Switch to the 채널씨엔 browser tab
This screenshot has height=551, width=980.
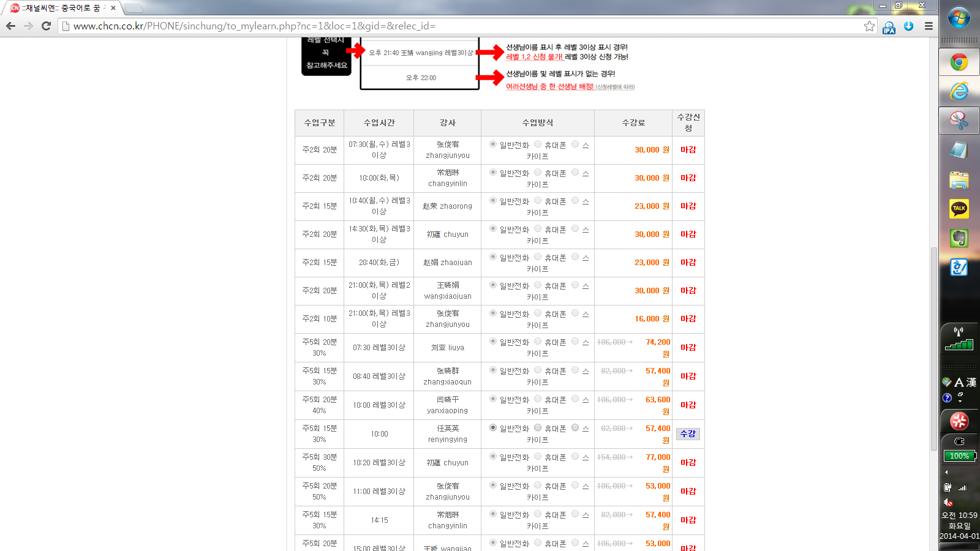(x=61, y=8)
